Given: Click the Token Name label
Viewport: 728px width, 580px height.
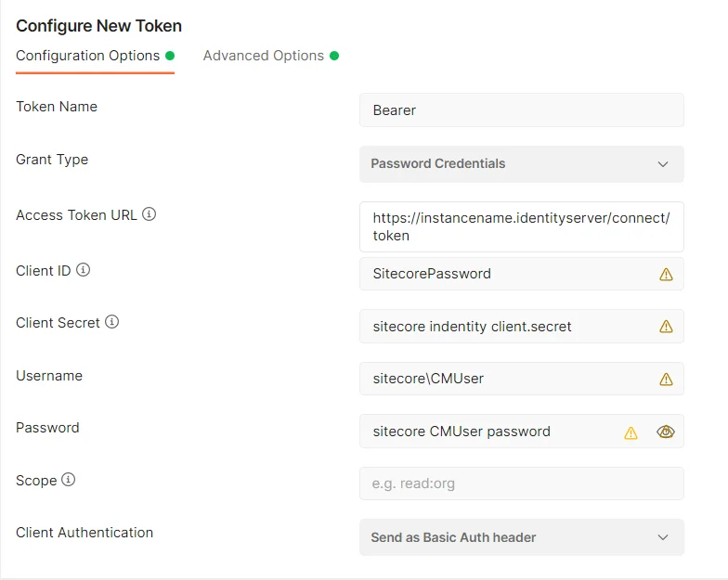Looking at the screenshot, I should [57, 107].
